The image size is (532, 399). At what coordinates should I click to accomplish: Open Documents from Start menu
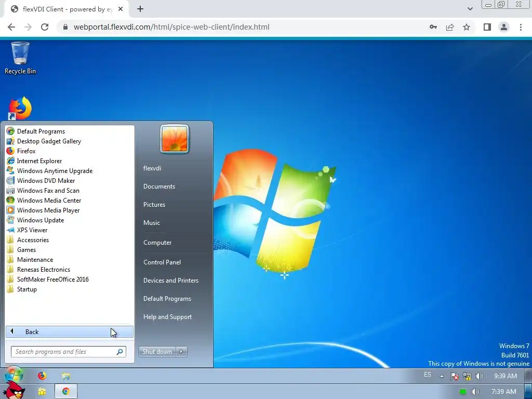pyautogui.click(x=159, y=187)
